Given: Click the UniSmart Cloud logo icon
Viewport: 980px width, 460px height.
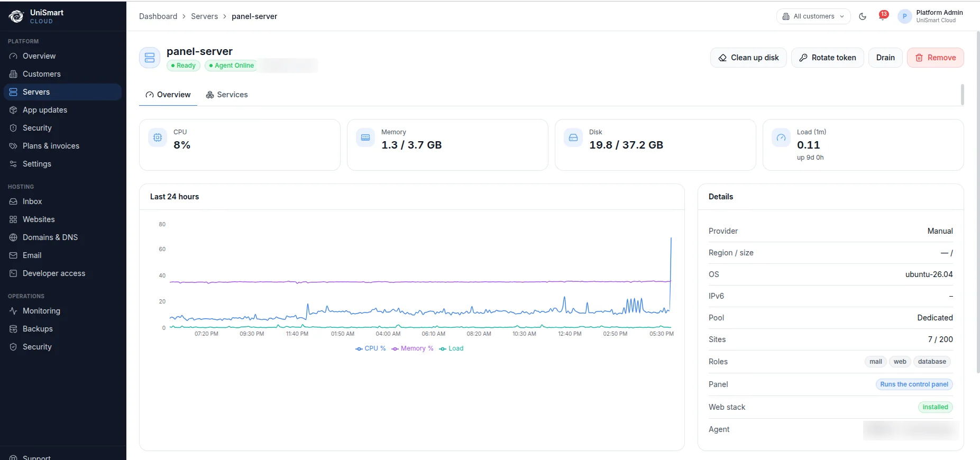Looking at the screenshot, I should pos(16,16).
